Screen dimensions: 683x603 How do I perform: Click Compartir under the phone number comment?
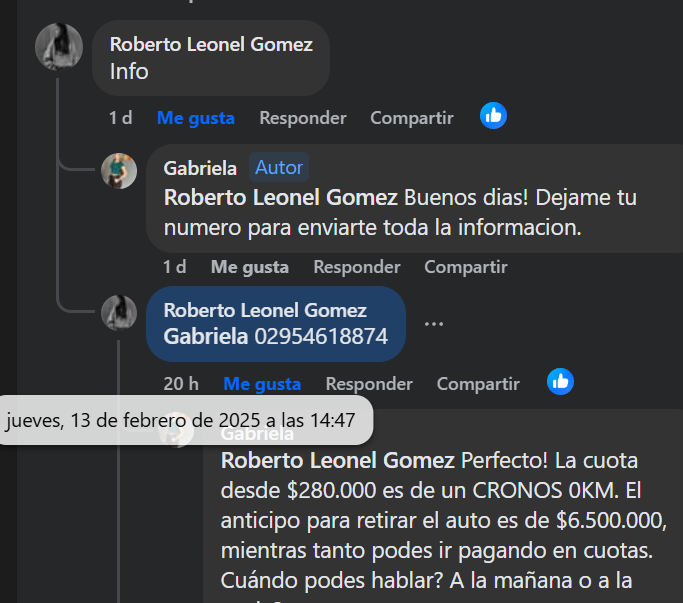click(478, 383)
